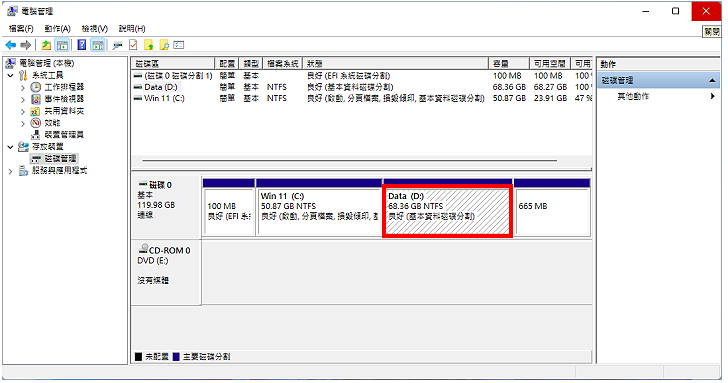Image resolution: width=728 pixels, height=383 pixels.
Task: Click the CD-ROM 0 disc icon
Action: [x=144, y=248]
